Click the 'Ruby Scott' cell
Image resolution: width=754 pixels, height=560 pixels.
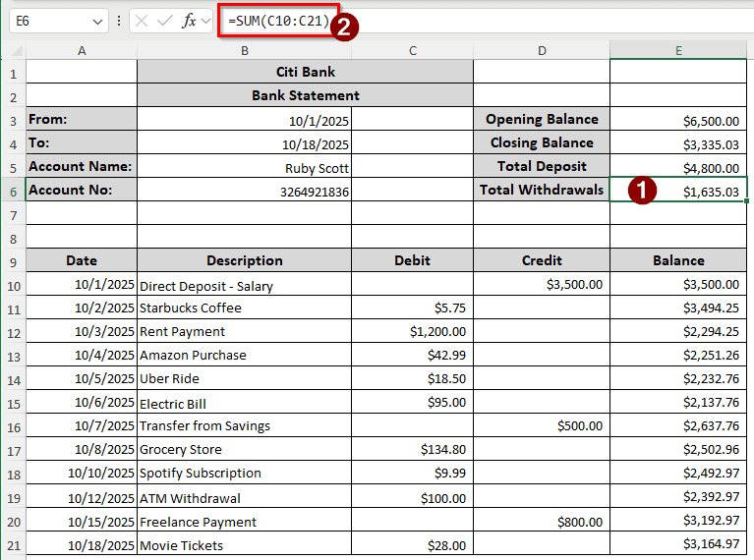(x=244, y=167)
